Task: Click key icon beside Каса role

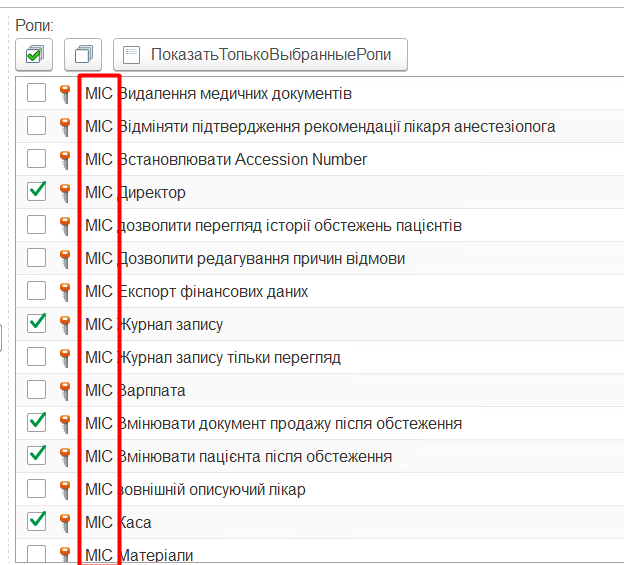Action: [x=66, y=522]
